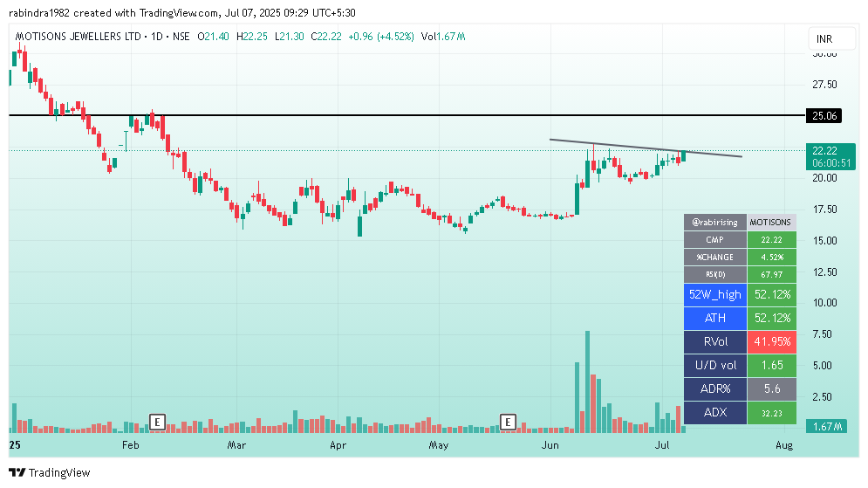This screenshot has width=868, height=488.
Task: Click the Jun label on time axis
Action: pyautogui.click(x=550, y=445)
